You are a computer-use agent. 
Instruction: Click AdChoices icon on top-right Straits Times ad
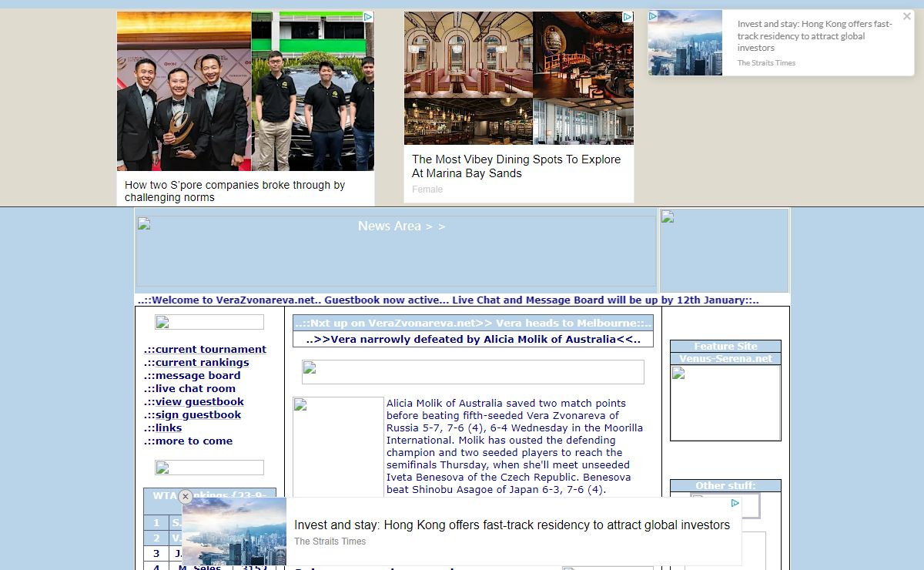click(x=653, y=16)
